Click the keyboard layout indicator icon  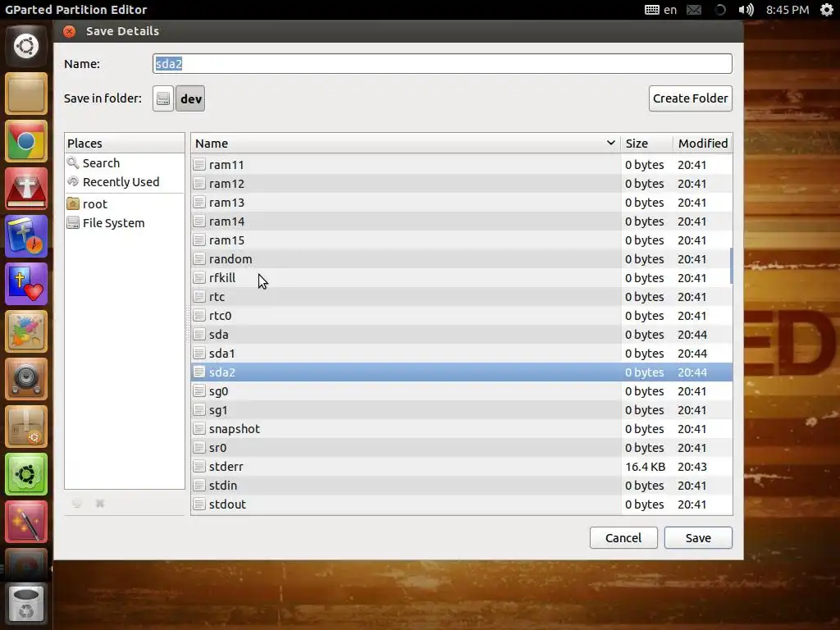coord(652,10)
